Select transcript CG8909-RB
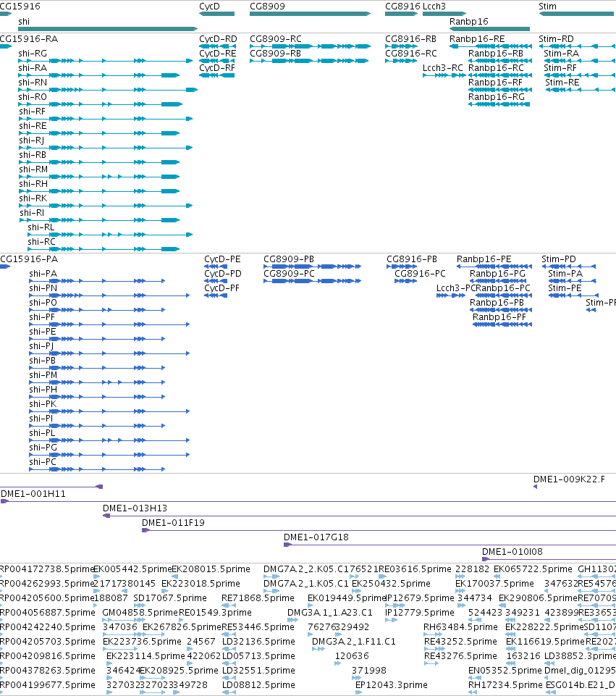The image size is (616, 696). point(309,61)
